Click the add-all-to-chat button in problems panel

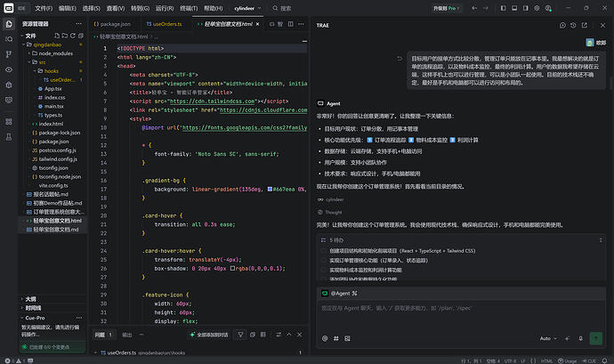pyautogui.click(x=209, y=335)
